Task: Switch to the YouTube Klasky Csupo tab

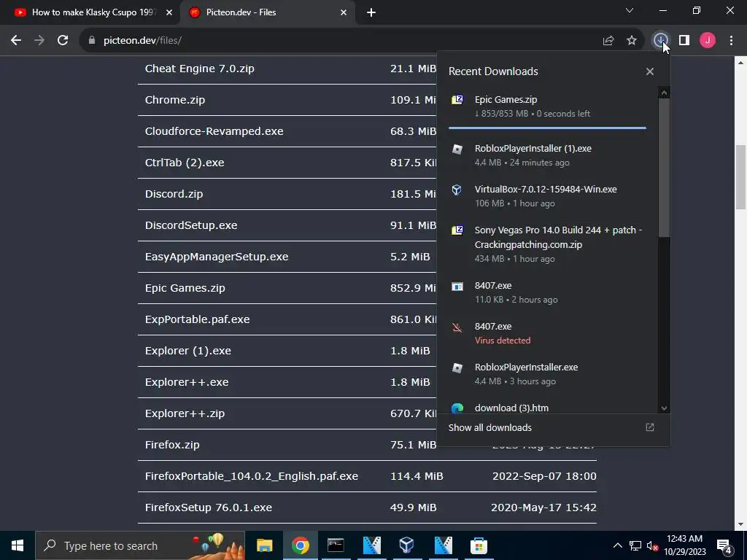Action: coord(88,12)
